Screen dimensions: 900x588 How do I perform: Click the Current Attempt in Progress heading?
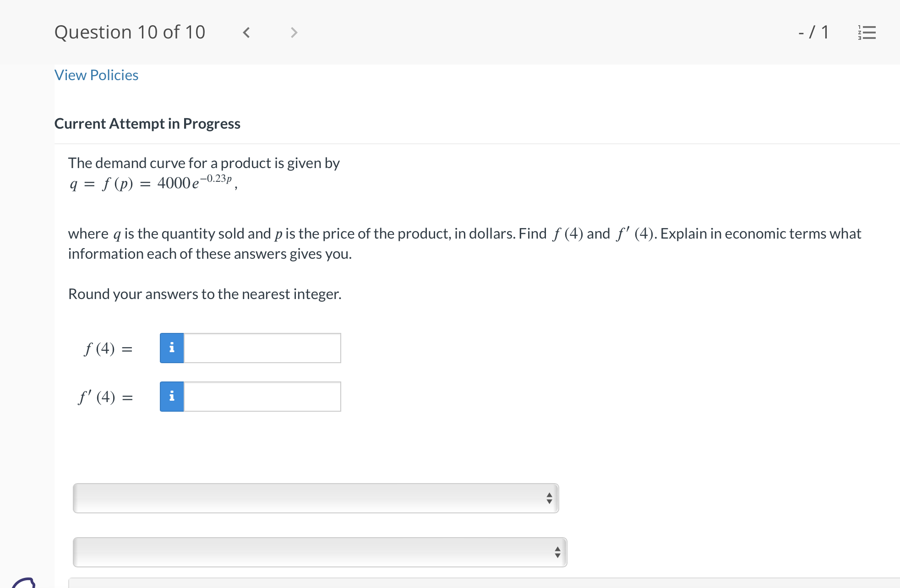[147, 123]
